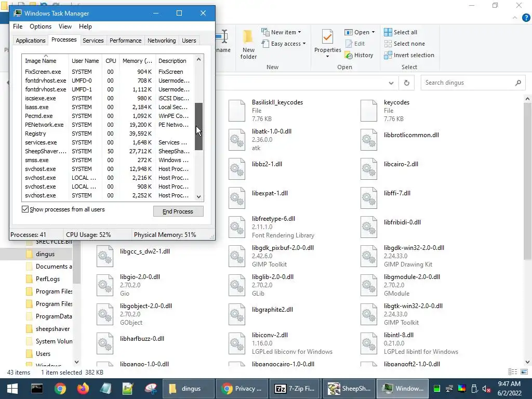Select the PerfLogs folder in navigation tree
532x399 pixels.
[x=43, y=279]
